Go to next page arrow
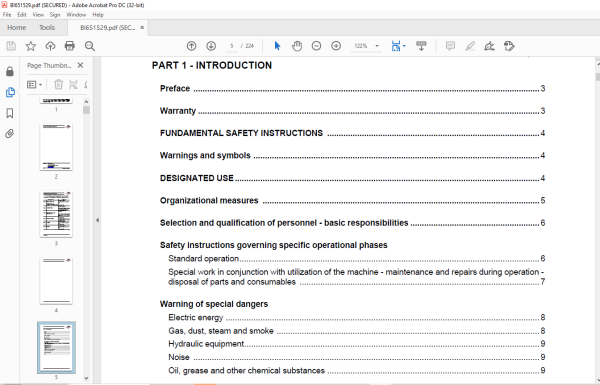Viewport: 600px width, 385px height. coord(211,46)
